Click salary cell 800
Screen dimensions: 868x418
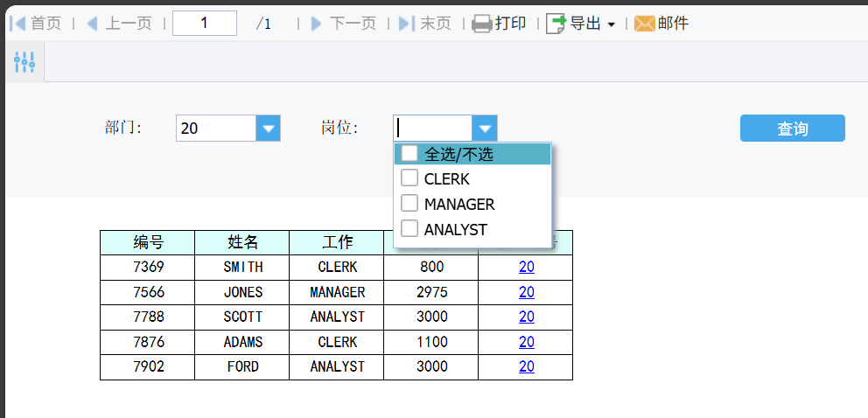[431, 268]
